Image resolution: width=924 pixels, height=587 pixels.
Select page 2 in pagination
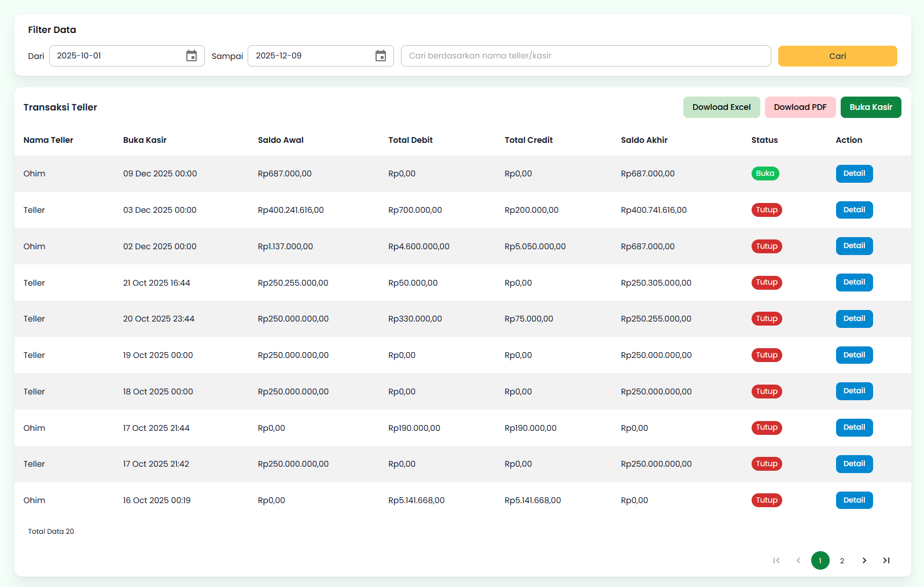point(842,560)
